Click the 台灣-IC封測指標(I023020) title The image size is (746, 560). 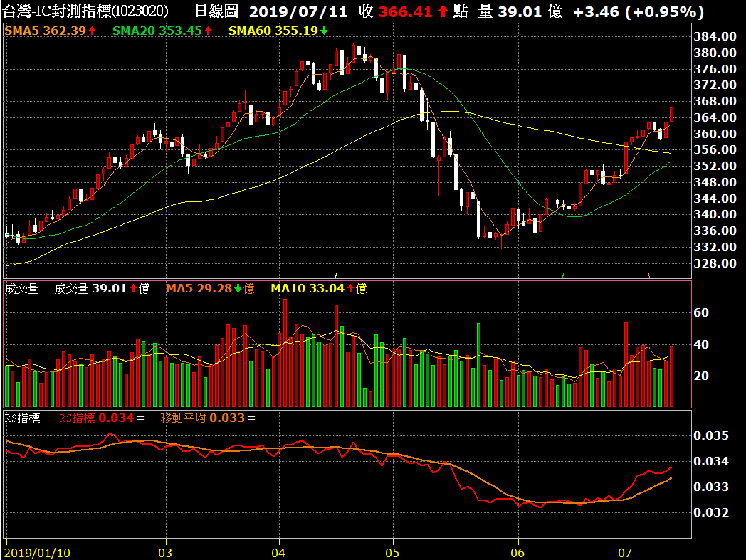point(85,12)
